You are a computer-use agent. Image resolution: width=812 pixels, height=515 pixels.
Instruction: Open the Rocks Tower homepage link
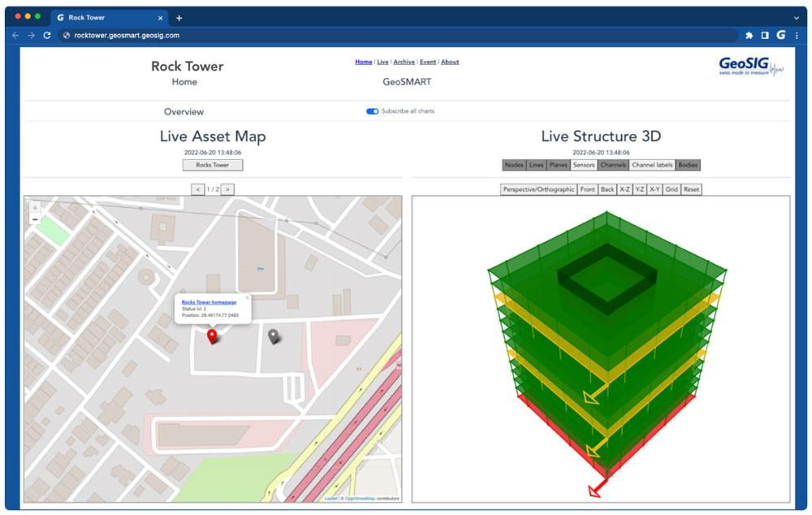point(209,302)
